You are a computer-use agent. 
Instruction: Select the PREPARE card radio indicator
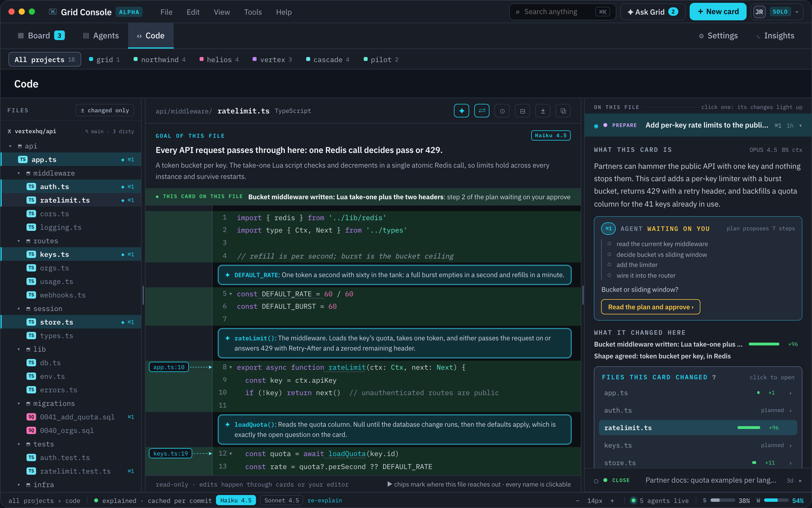[596, 126]
